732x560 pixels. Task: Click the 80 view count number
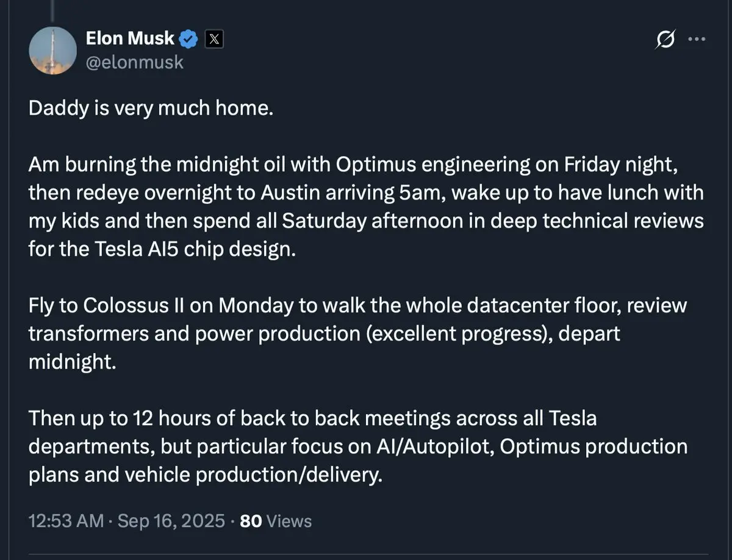251,521
